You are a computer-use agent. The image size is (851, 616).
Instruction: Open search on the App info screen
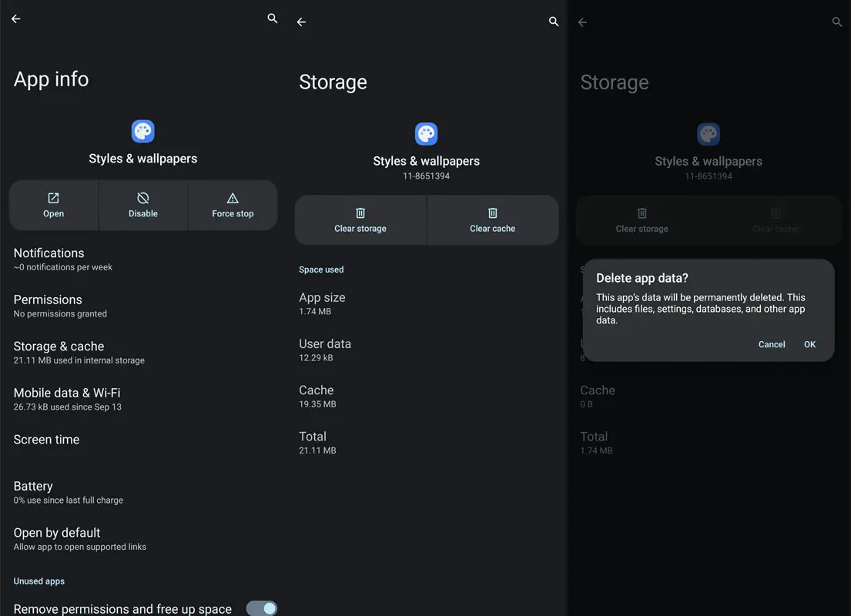point(273,18)
